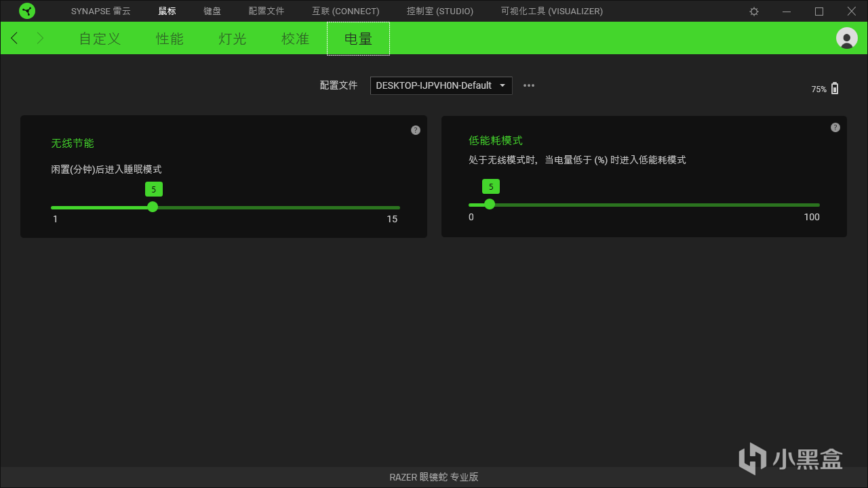This screenshot has width=868, height=488.
Task: Switch to the 灯光 tab
Action: point(233,39)
